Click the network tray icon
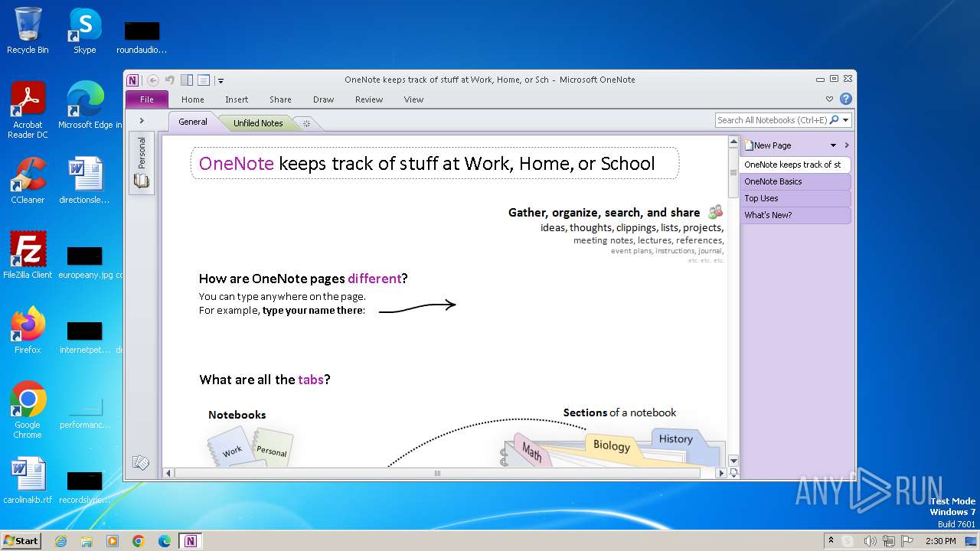The height and width of the screenshot is (551, 980). click(888, 541)
